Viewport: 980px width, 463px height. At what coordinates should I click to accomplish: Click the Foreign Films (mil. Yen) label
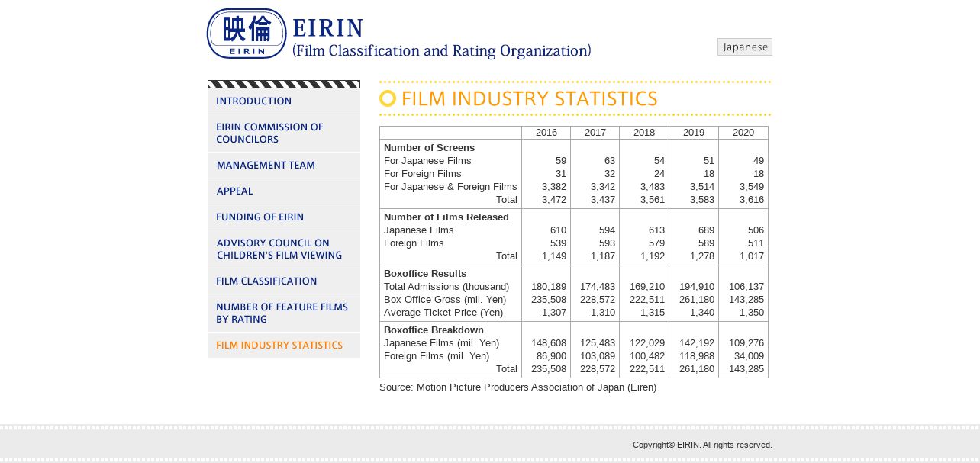point(437,356)
